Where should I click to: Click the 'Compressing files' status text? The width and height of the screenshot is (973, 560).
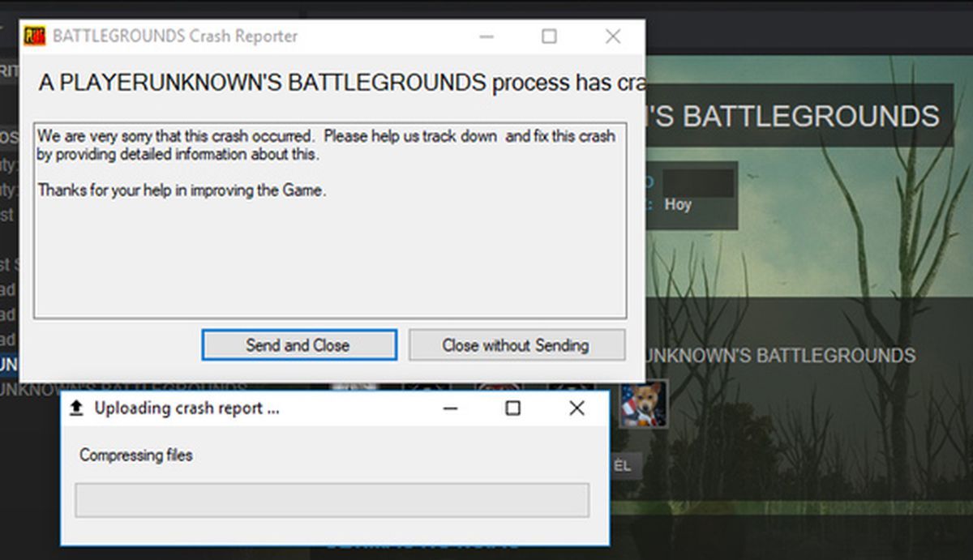pos(136,455)
